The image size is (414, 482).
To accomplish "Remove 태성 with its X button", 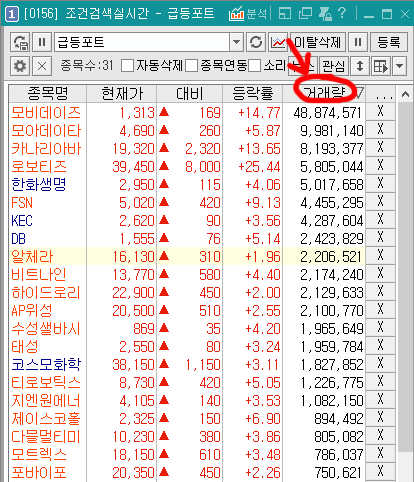I will tap(380, 345).
